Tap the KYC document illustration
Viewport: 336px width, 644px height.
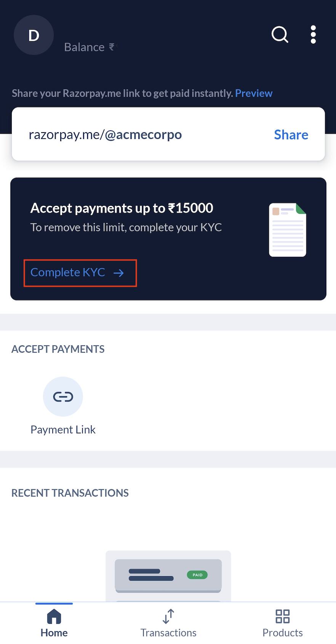click(x=288, y=230)
